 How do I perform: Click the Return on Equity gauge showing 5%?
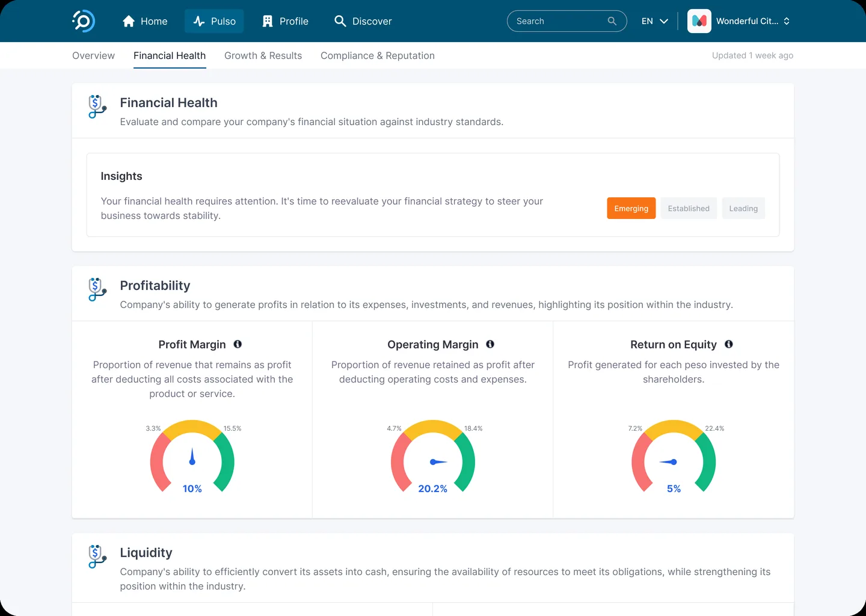674,457
